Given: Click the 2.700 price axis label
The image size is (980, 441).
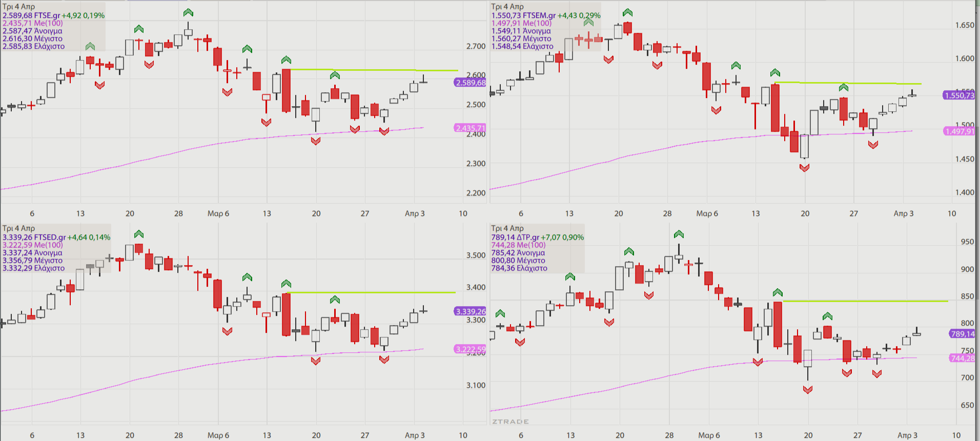Looking at the screenshot, I should (476, 46).
